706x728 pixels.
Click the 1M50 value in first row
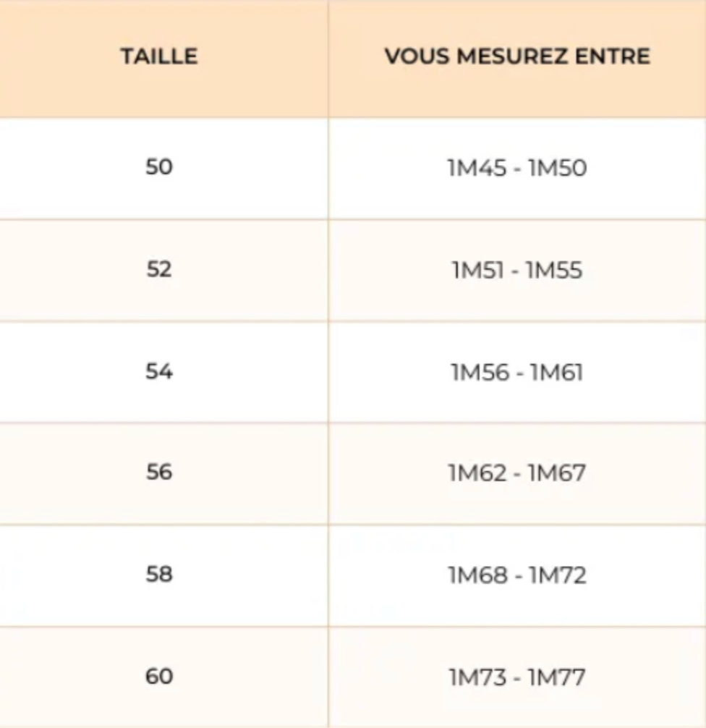(558, 168)
